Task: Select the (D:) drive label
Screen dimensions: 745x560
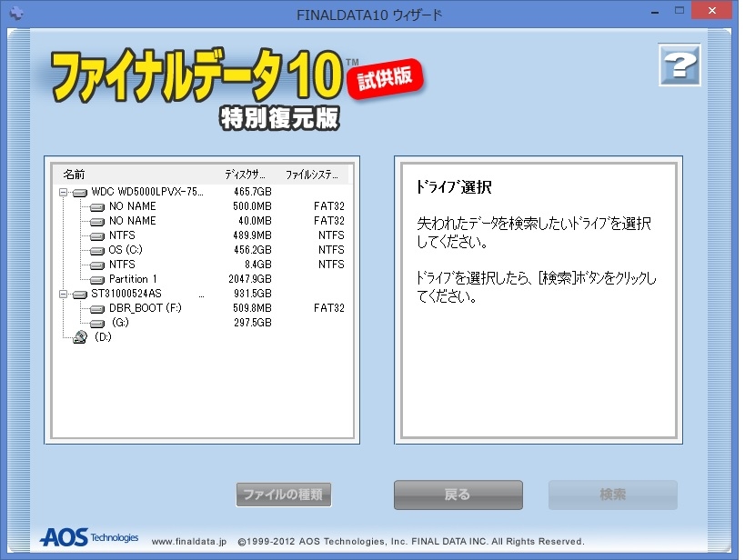Action: point(103,336)
